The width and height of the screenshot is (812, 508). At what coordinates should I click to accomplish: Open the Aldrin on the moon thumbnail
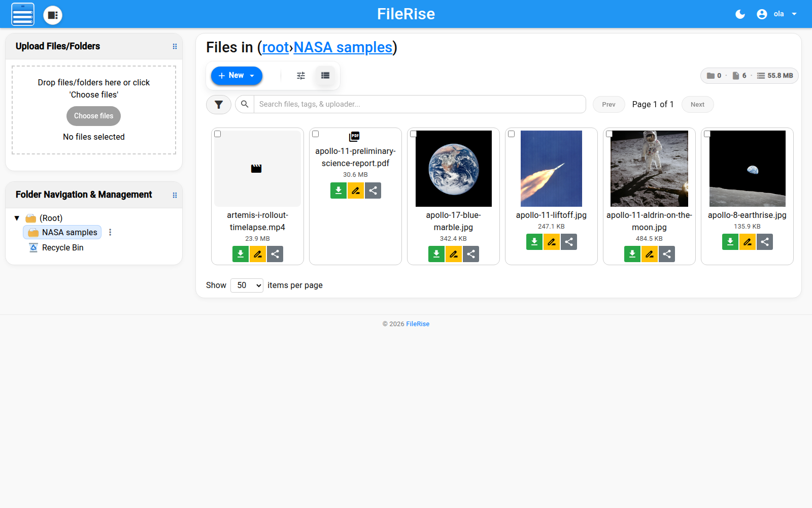pyautogui.click(x=649, y=169)
